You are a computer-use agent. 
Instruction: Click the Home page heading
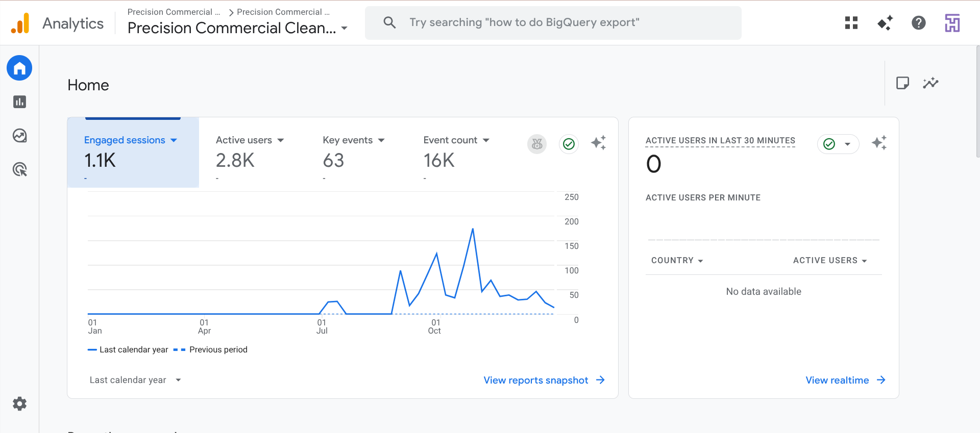tap(88, 85)
